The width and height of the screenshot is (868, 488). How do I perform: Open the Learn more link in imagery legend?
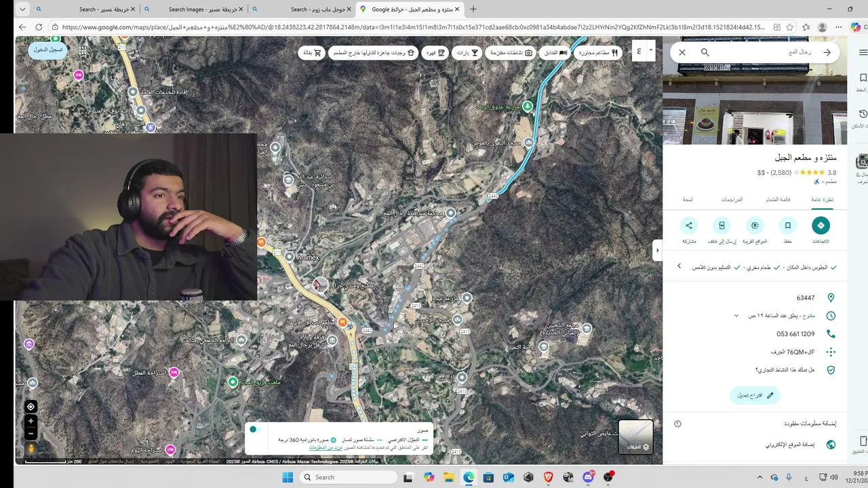325,447
